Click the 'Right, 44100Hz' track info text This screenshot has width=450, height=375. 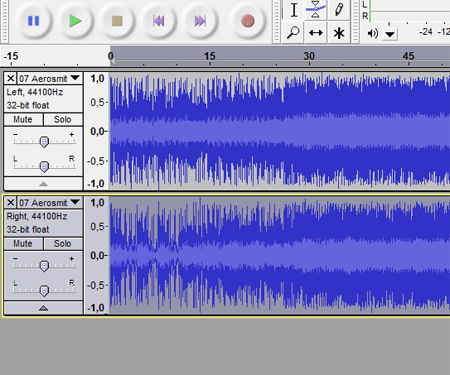[37, 216]
